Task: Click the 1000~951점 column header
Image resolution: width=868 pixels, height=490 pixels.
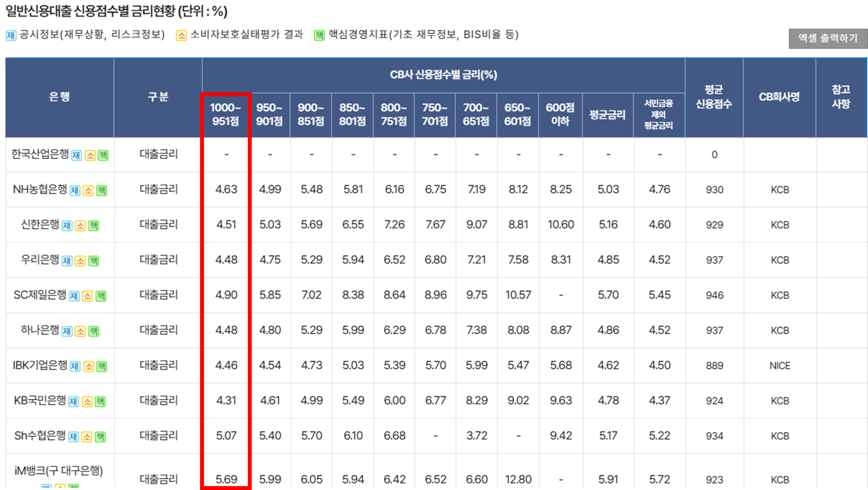Action: (225, 114)
